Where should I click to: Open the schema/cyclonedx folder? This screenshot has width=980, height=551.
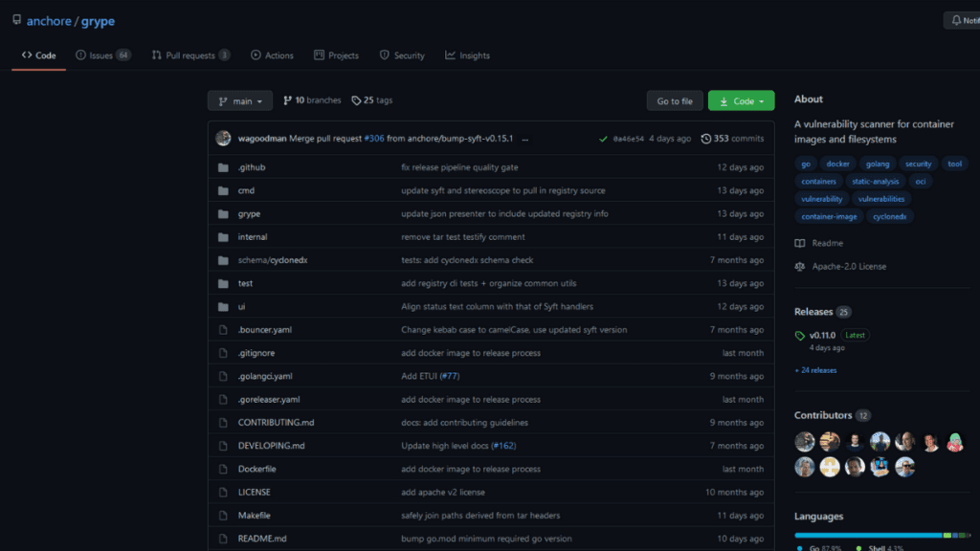pos(273,260)
